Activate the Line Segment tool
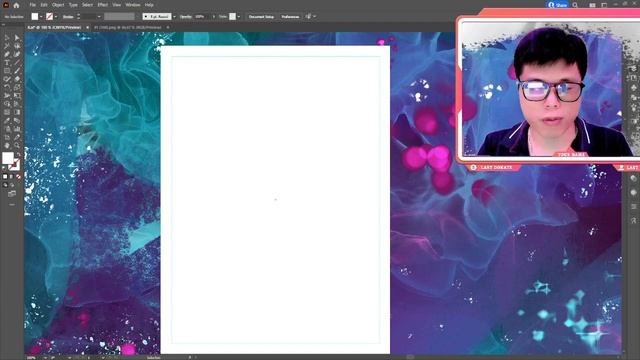The image size is (640, 360). pyautogui.click(x=17, y=62)
